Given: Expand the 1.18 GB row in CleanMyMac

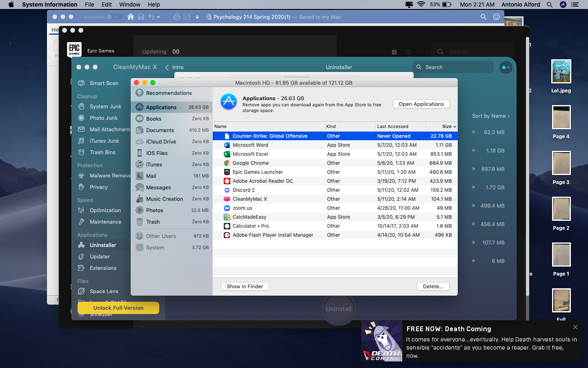Looking at the screenshot, I should pos(474,150).
